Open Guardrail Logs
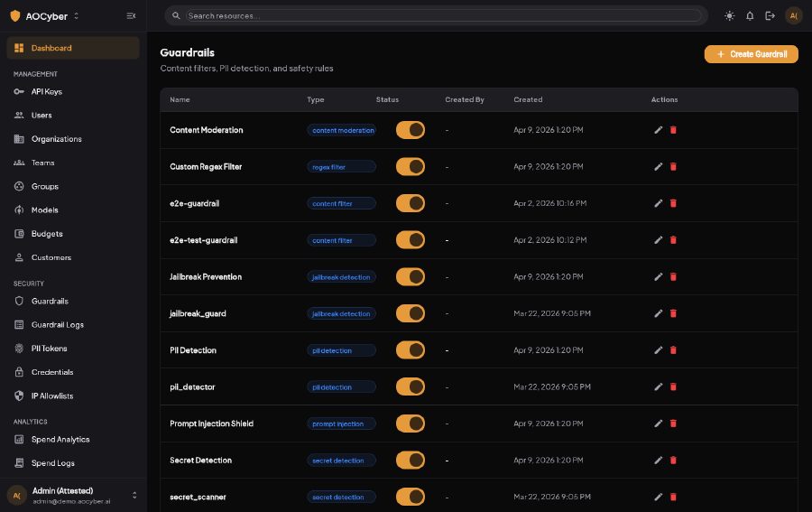Screen dimensions: 812x512 point(73,325)
